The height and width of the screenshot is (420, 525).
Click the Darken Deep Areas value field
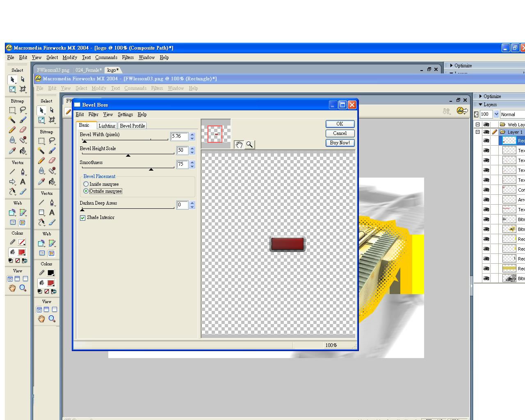tap(182, 205)
